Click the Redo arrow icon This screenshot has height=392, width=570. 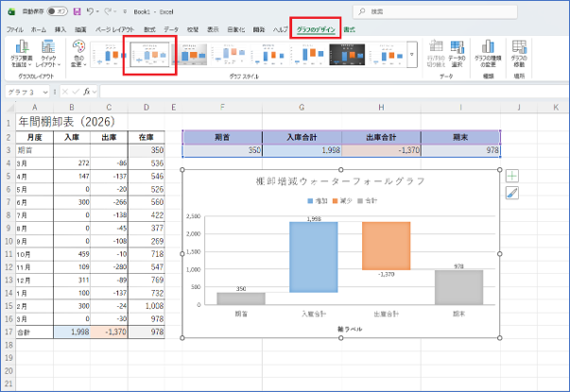108,11
